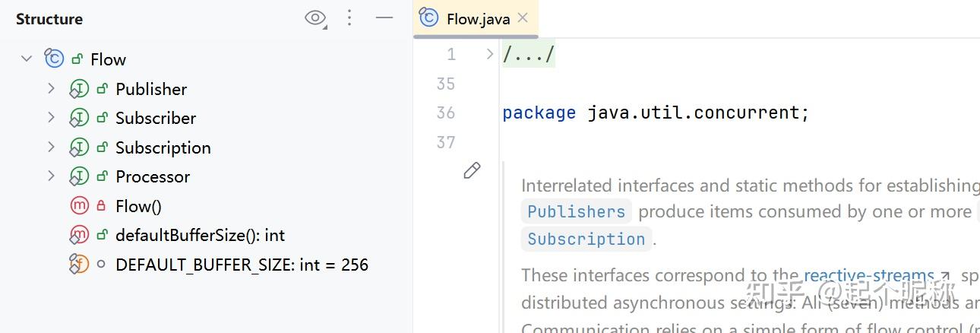Viewport: 980px width, 333px height.
Task: Open Structure view options eye icon
Action: [315, 18]
